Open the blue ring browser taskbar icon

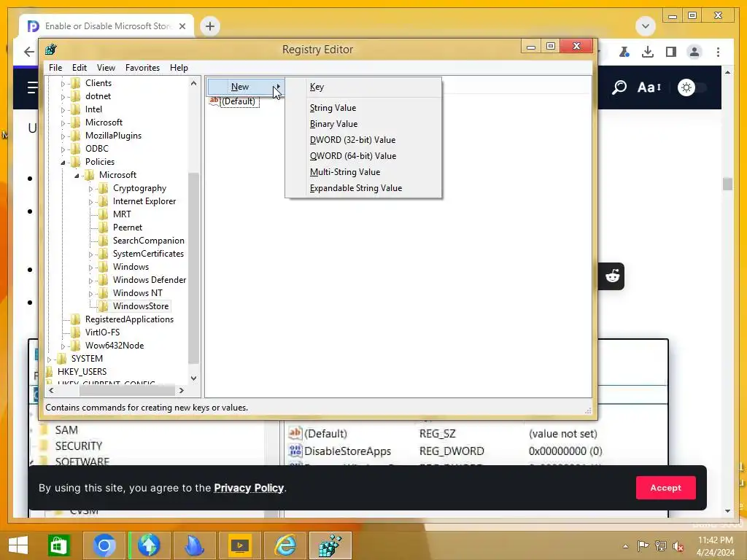click(104, 545)
